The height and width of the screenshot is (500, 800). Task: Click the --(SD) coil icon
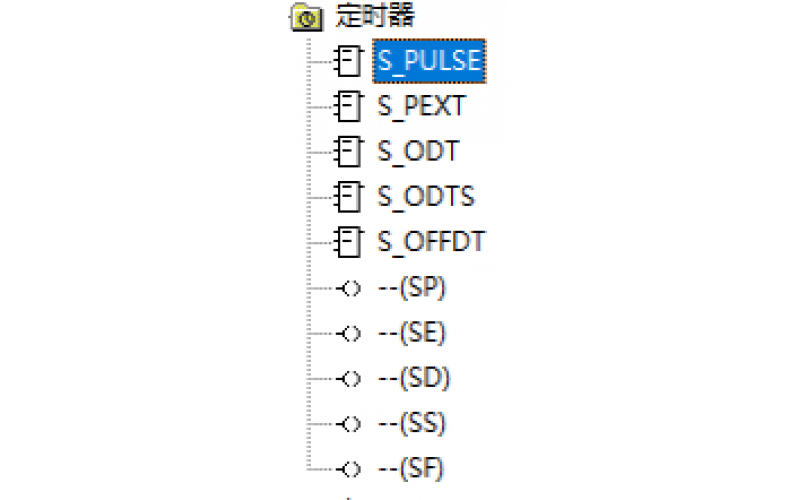[x=349, y=378]
